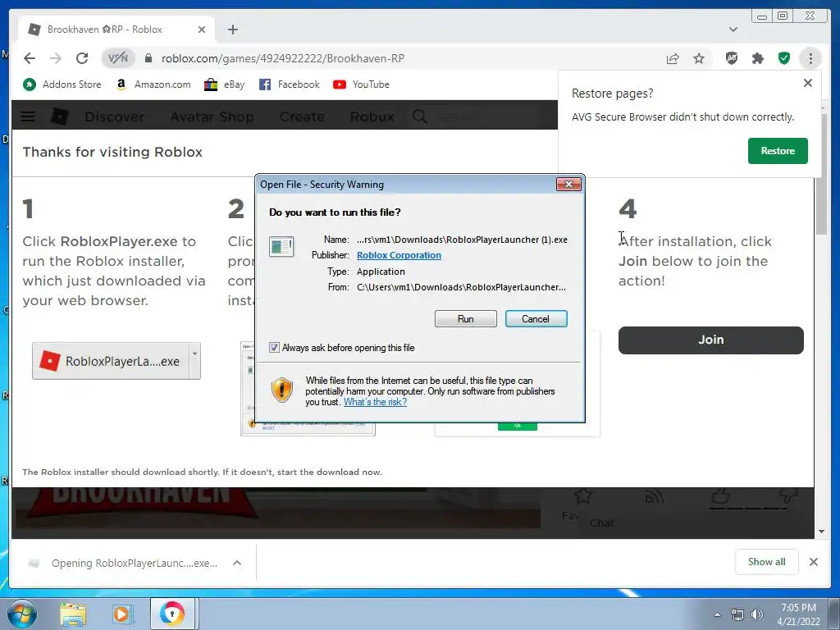
Task: Reload the Roblox page
Action: pyautogui.click(x=82, y=58)
